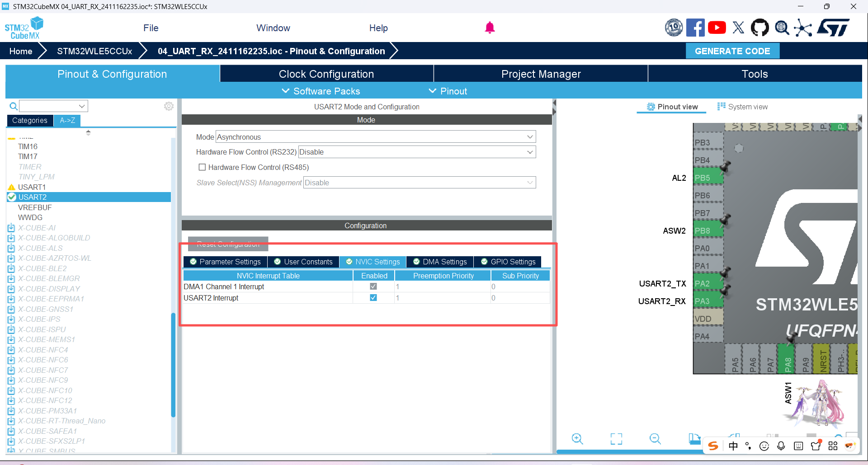Open the YouTube link icon
The image size is (868, 465).
(x=717, y=28)
